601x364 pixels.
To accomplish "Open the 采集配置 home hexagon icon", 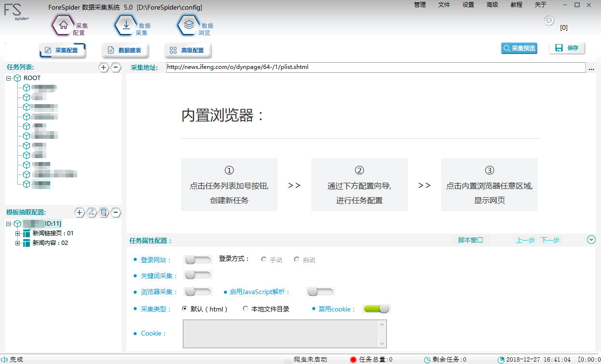I will click(63, 26).
